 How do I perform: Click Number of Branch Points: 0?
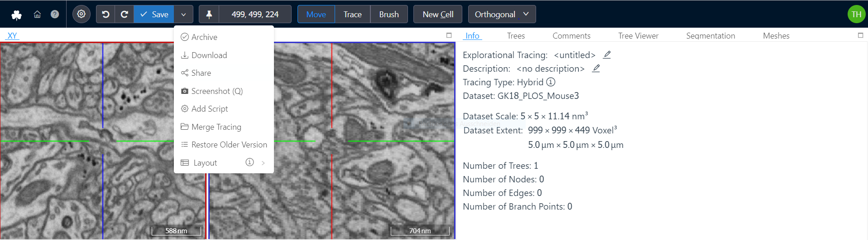[518, 206]
